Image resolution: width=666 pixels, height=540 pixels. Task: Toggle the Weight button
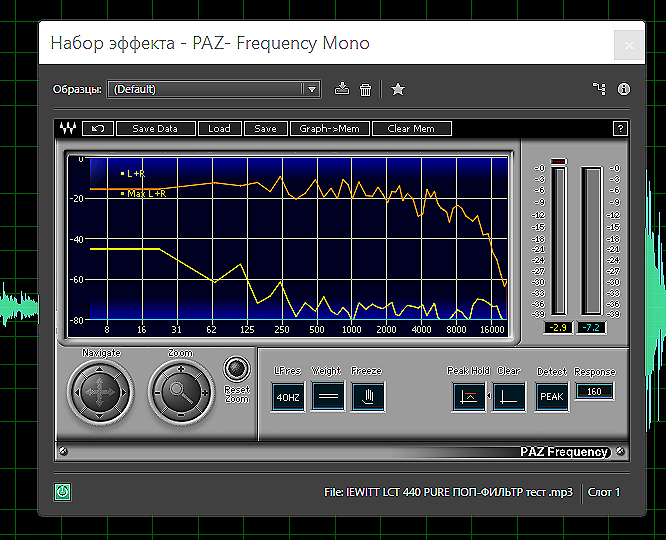click(x=327, y=396)
